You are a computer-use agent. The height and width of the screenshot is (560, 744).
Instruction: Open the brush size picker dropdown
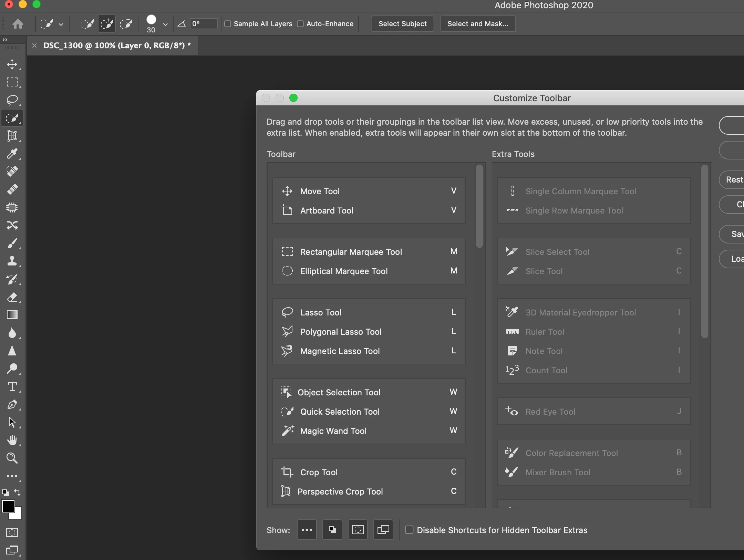tap(165, 24)
